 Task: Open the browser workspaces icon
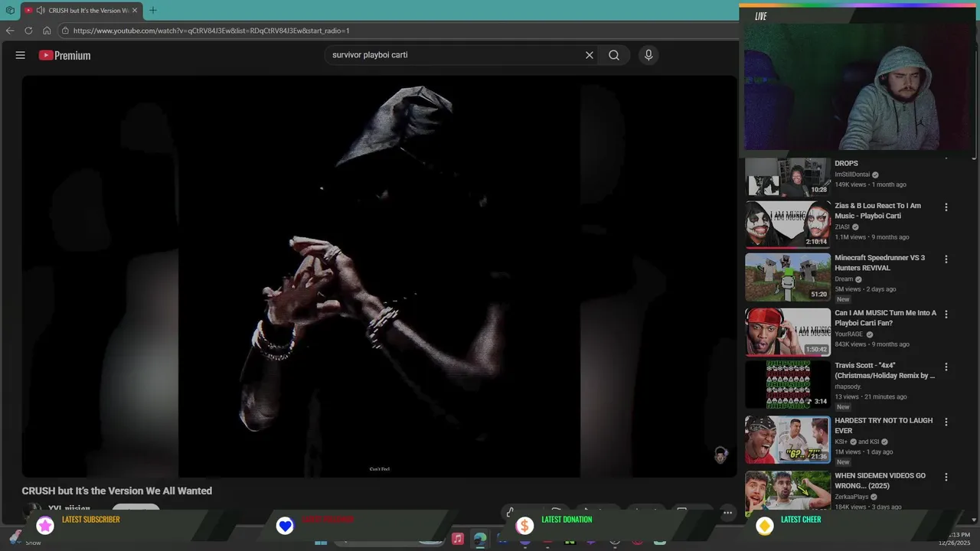tap(10, 10)
